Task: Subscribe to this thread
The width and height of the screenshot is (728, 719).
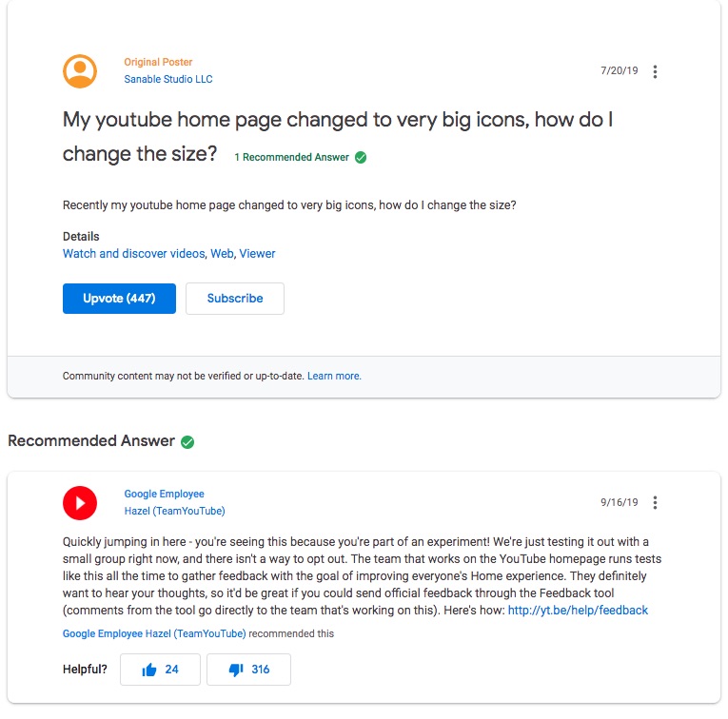Action: [x=235, y=299]
